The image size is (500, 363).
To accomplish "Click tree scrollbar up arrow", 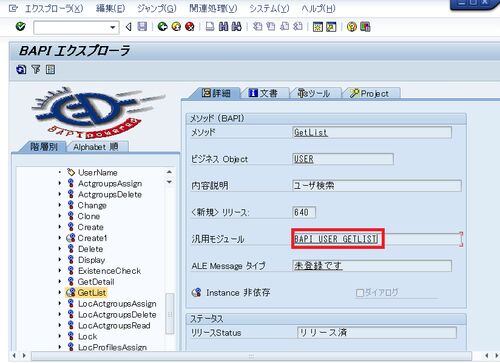I will [169, 172].
